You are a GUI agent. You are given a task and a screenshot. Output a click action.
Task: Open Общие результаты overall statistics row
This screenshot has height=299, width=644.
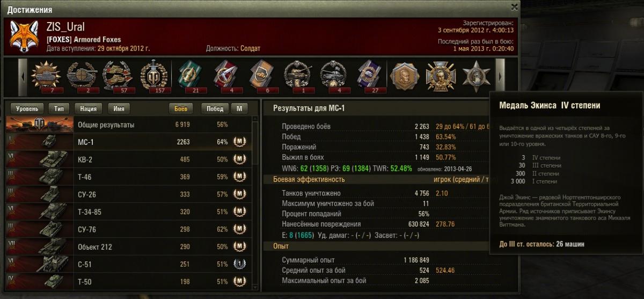click(128, 125)
